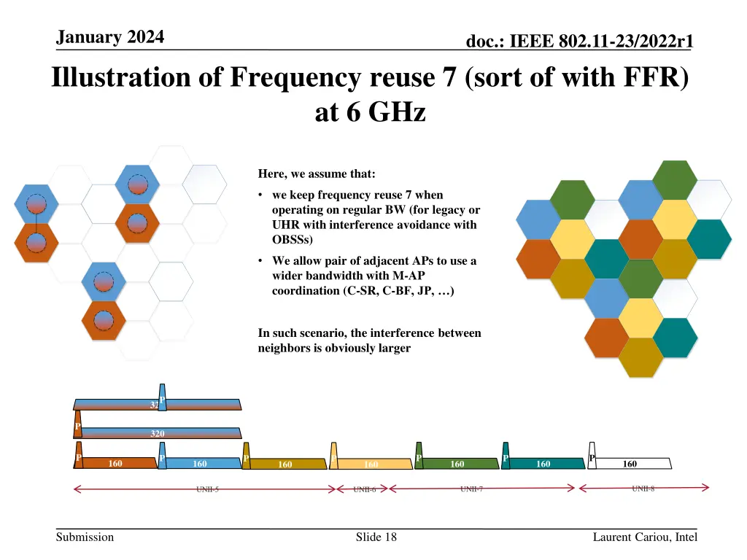This screenshot has height=560, width=747.
Task: Click the 'UNII-5' band label
Action: tap(207, 489)
